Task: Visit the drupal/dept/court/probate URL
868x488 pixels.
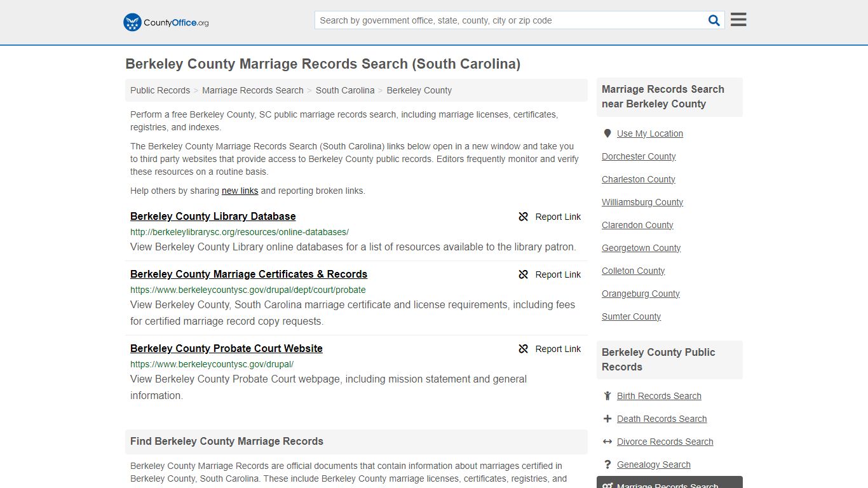Action: 248,290
